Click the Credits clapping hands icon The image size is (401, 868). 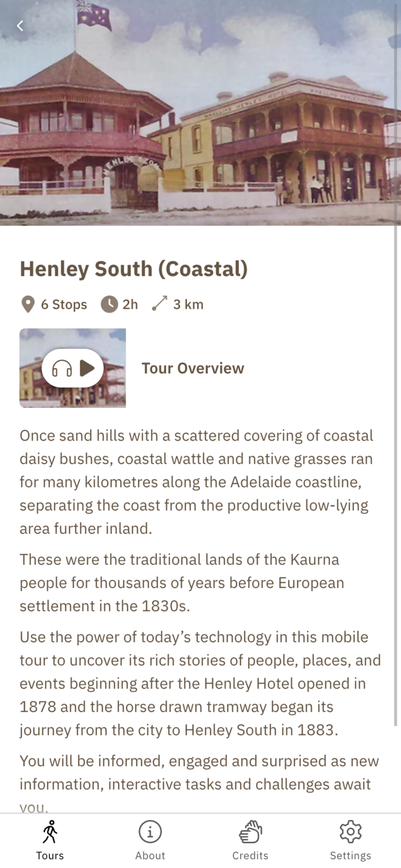[250, 832]
